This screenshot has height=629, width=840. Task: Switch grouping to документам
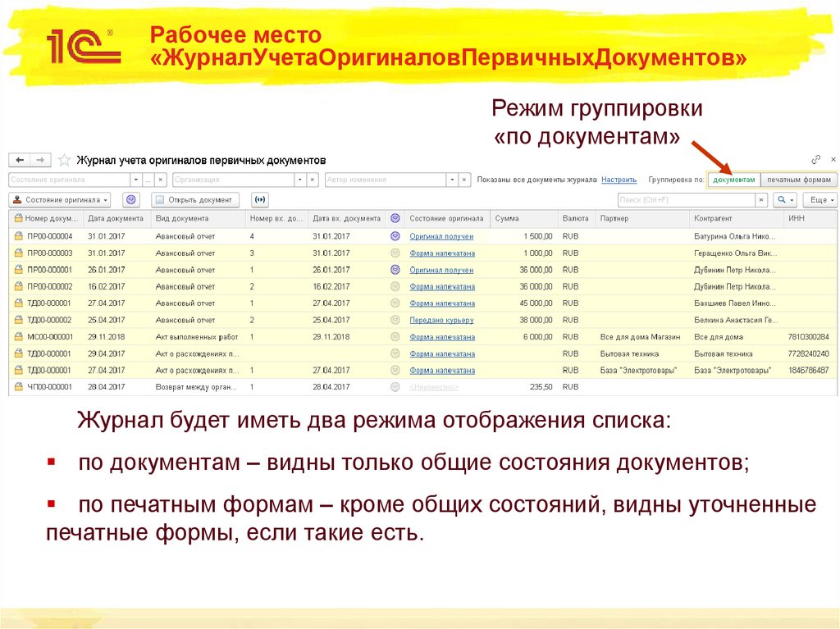[734, 180]
